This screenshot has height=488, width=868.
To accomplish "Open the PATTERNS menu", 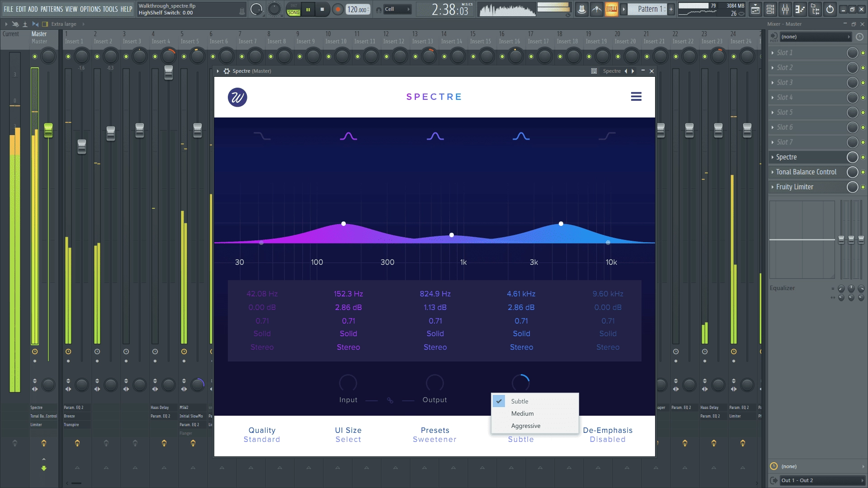I will click(52, 9).
